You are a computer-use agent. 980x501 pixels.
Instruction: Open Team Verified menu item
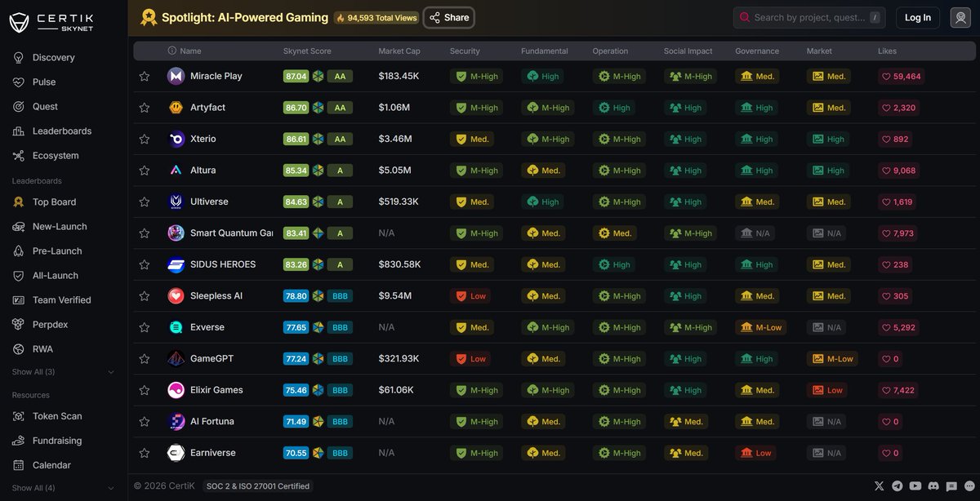pyautogui.click(x=62, y=300)
